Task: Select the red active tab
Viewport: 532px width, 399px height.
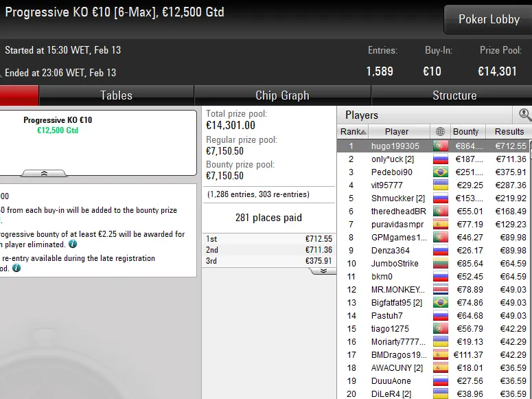Action: (x=19, y=95)
